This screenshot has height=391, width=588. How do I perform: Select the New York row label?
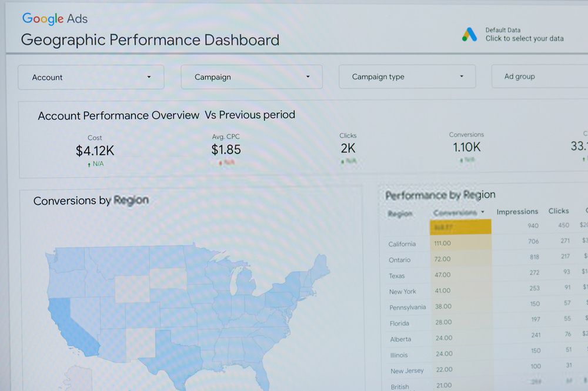(x=402, y=292)
